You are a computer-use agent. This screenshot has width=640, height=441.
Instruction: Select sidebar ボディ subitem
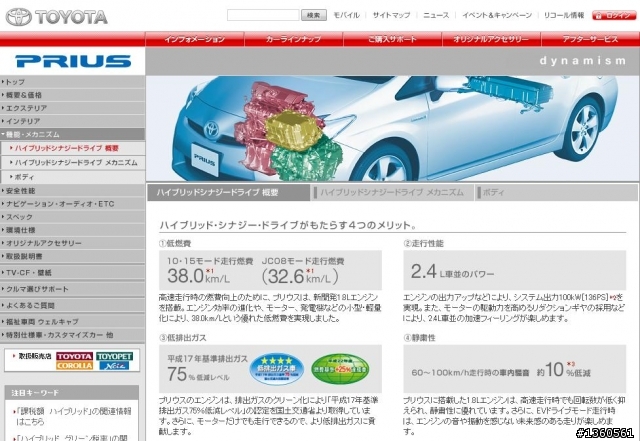(72, 176)
